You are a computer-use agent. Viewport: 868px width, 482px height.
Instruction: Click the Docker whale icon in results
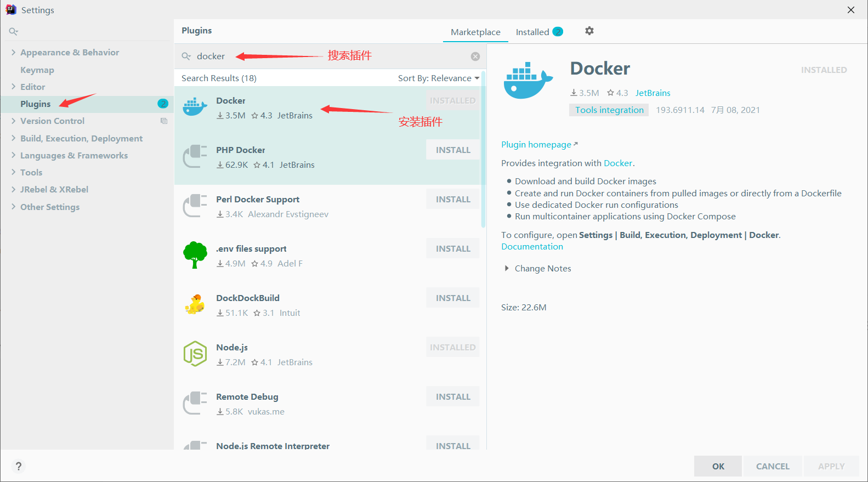click(x=195, y=106)
